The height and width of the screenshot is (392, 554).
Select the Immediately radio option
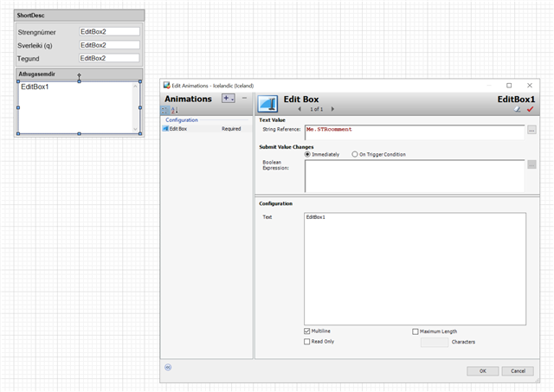(x=307, y=154)
